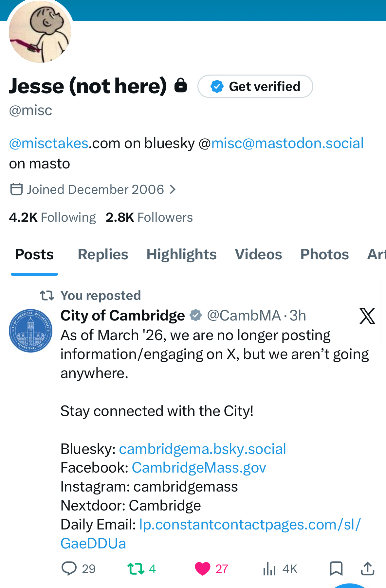The image size is (386, 588).
Task: Click the padlock icon beside Jesse's name
Action: (x=181, y=85)
